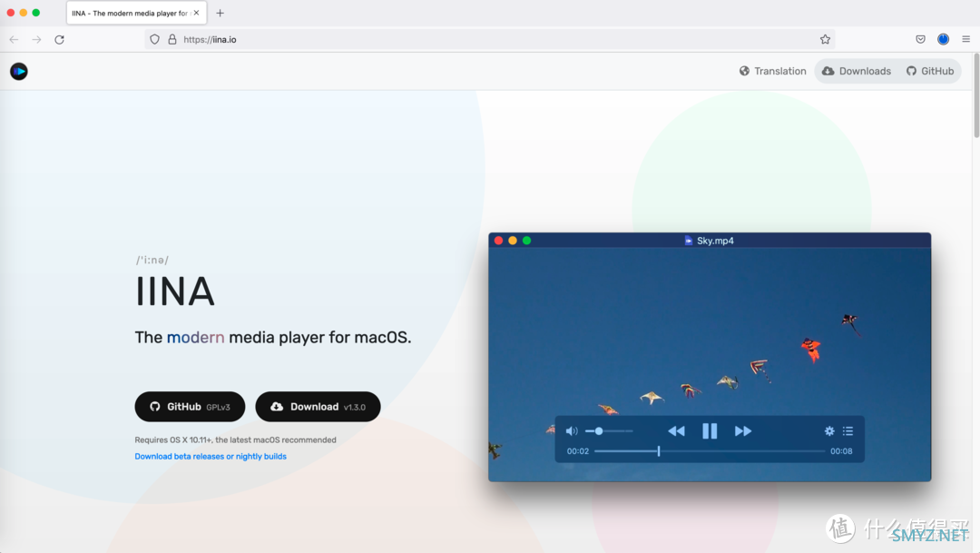This screenshot has width=980, height=553.
Task: Open the Translation page in the navbar
Action: (772, 72)
